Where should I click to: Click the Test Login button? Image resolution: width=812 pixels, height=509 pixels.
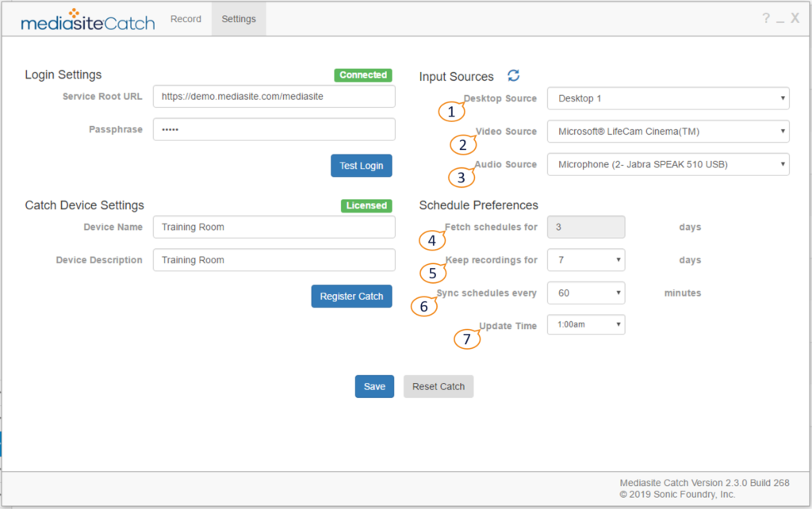pos(362,166)
